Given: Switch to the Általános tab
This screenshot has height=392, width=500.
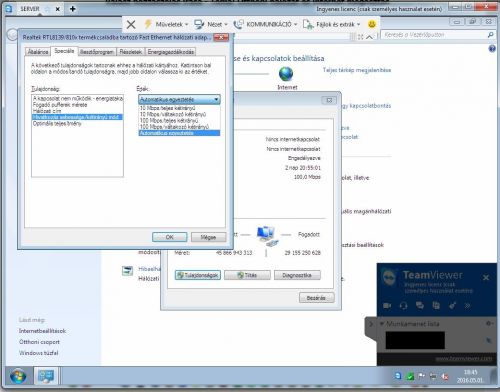Looking at the screenshot, I should tap(38, 52).
